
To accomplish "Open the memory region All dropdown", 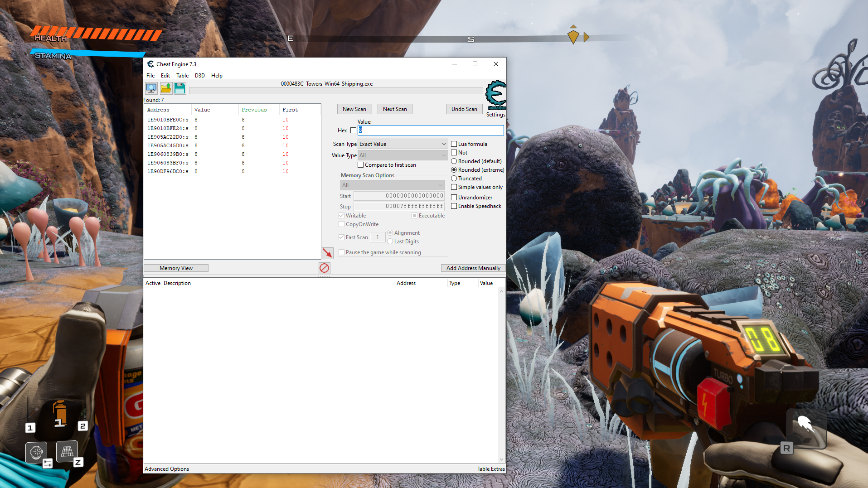I will click(x=392, y=185).
